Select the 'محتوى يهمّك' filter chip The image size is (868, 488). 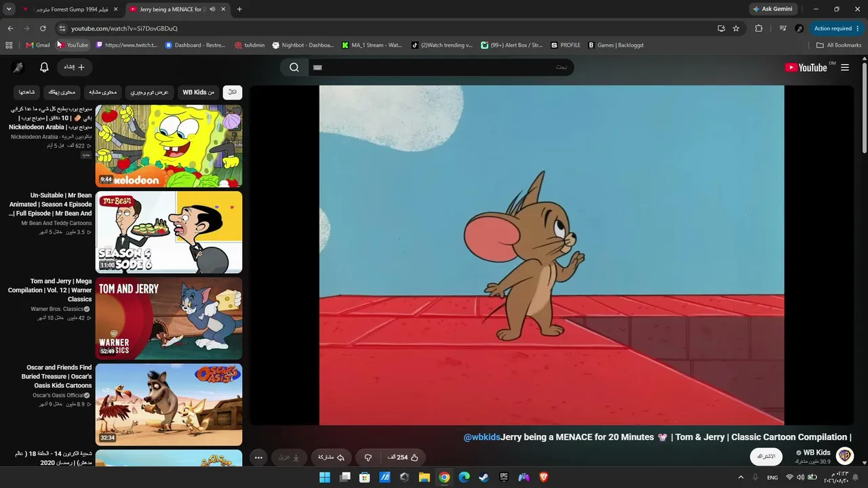pyautogui.click(x=62, y=92)
